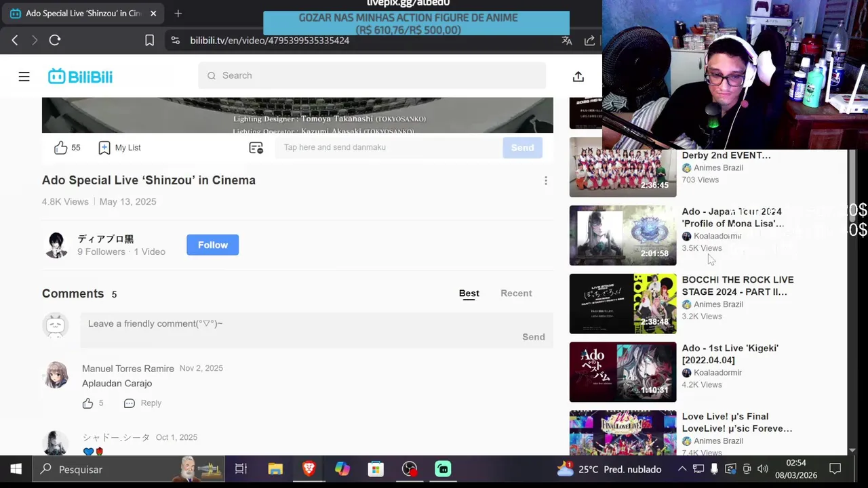Open Windows Task View
Screen dimensions: 868x488
click(241, 469)
